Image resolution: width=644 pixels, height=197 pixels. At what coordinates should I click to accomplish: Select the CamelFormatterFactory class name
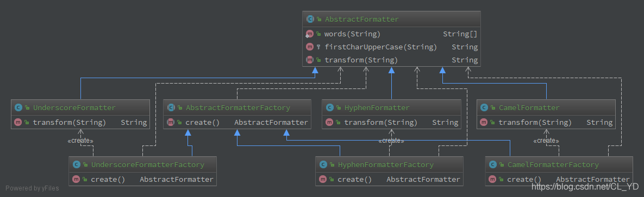(553, 164)
